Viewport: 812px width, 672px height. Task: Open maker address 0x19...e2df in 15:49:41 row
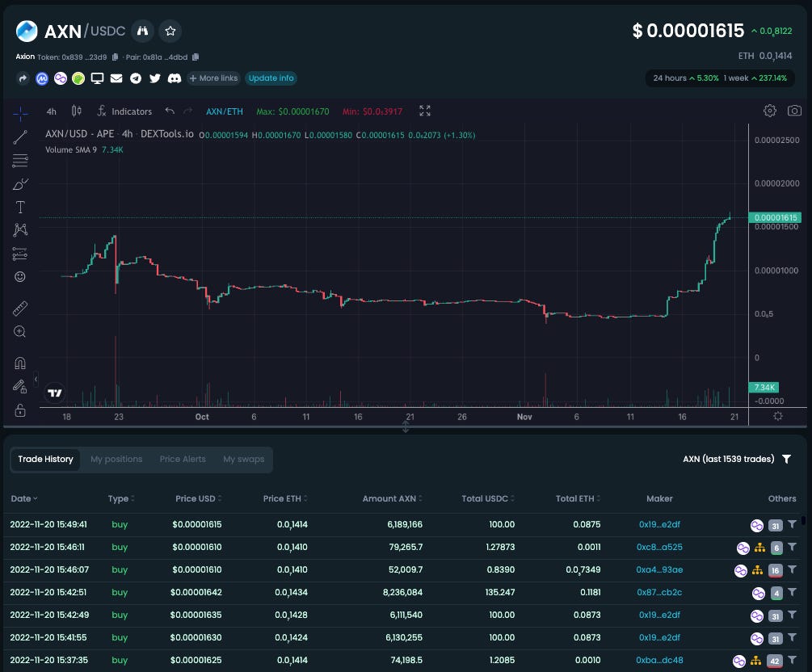click(659, 524)
